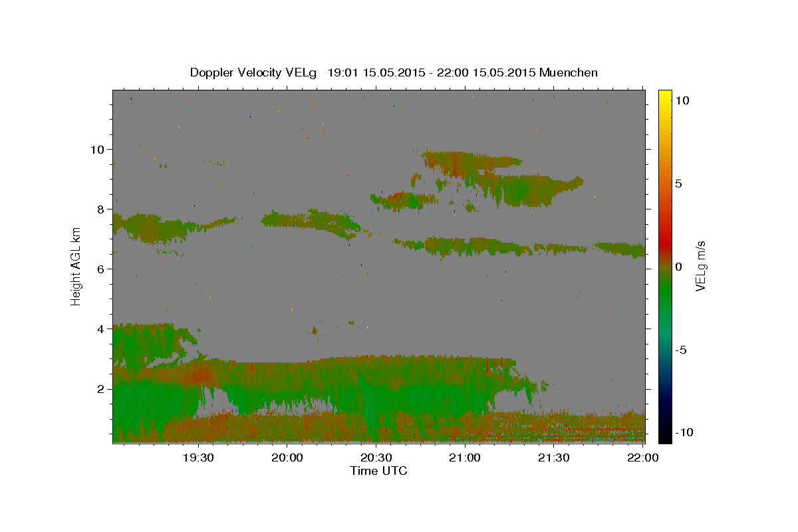Click the 20:30 time tick label
Viewport: 798px width, 532px height.
coord(376,458)
